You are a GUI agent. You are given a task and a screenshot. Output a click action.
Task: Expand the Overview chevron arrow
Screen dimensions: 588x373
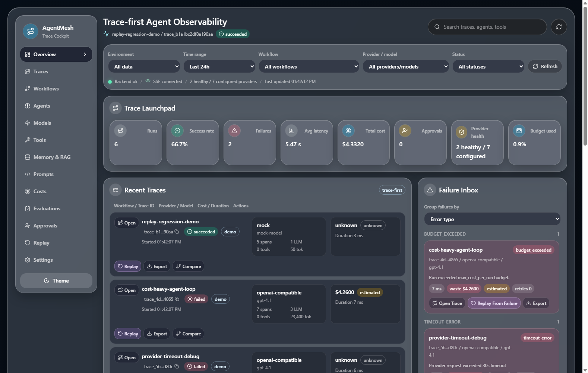click(85, 54)
